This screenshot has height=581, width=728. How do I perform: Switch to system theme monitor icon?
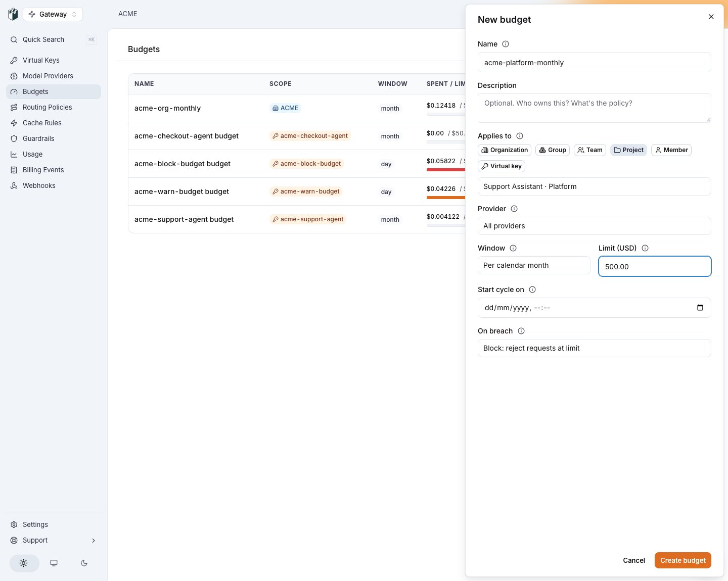pyautogui.click(x=54, y=563)
